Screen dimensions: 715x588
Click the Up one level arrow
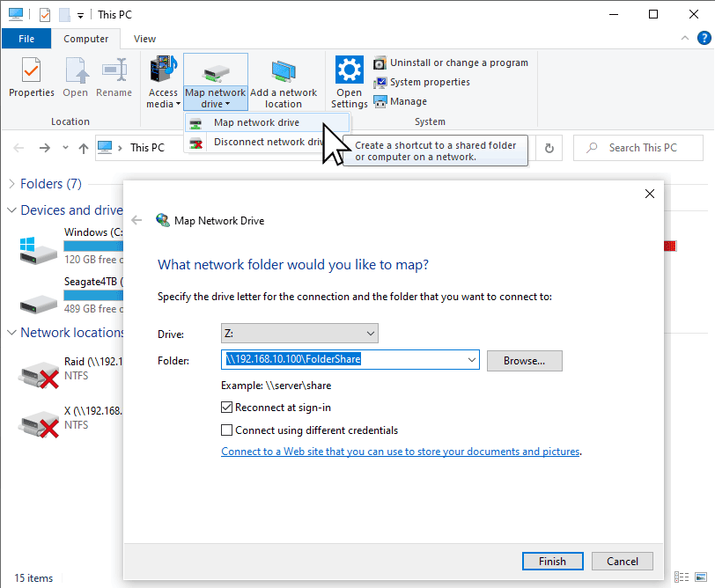(x=84, y=148)
